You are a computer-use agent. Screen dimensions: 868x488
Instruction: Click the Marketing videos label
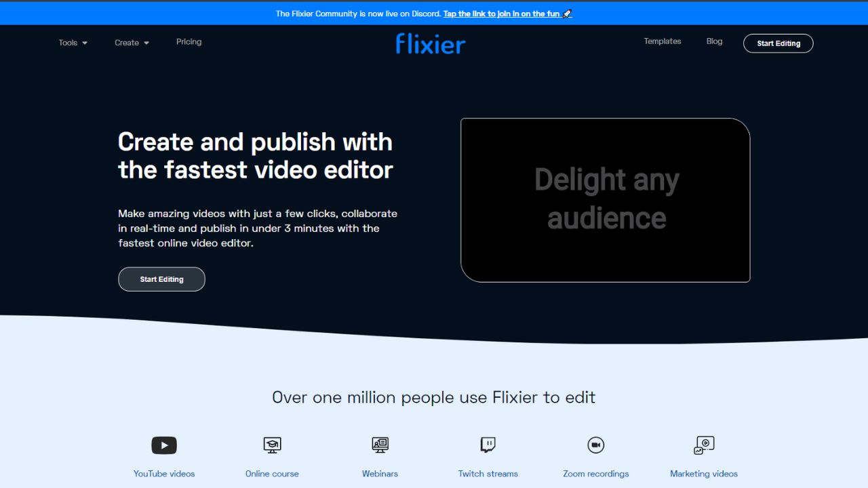pos(703,473)
